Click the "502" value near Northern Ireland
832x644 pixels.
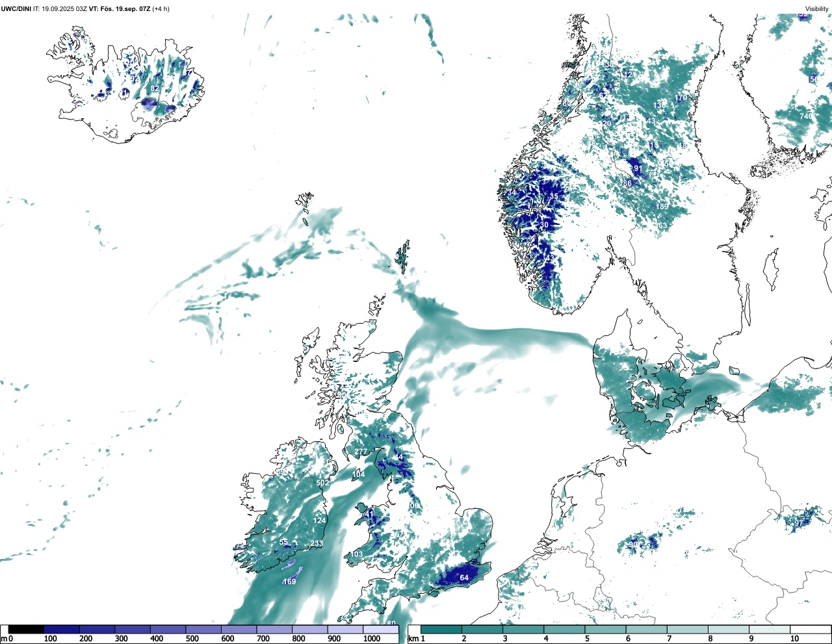(x=322, y=483)
